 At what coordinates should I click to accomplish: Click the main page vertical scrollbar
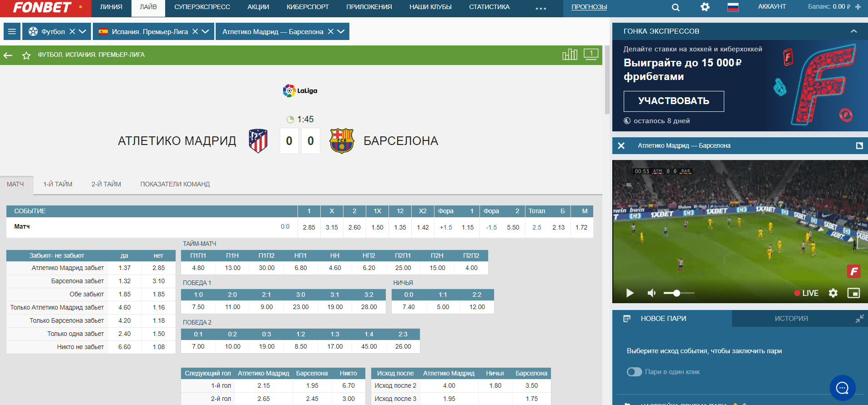click(607, 80)
